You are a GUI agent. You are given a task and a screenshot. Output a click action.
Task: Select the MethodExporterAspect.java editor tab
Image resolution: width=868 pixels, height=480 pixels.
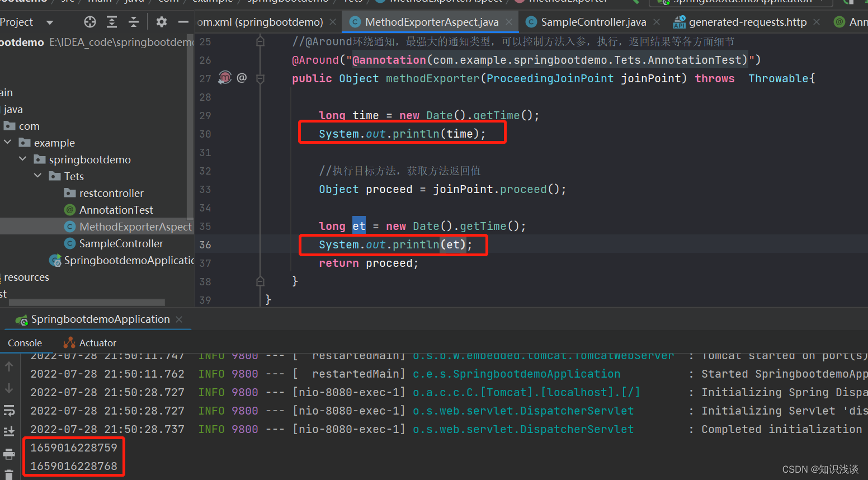431,22
